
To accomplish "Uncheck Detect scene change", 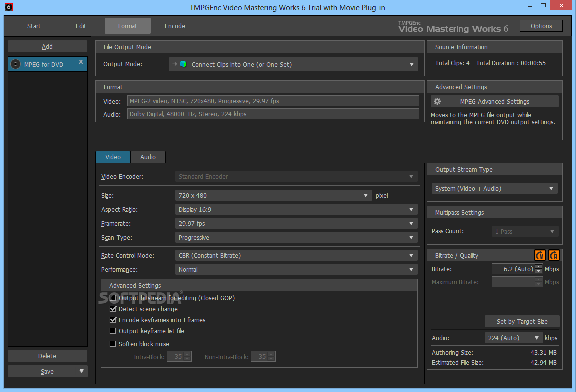I will pos(113,309).
